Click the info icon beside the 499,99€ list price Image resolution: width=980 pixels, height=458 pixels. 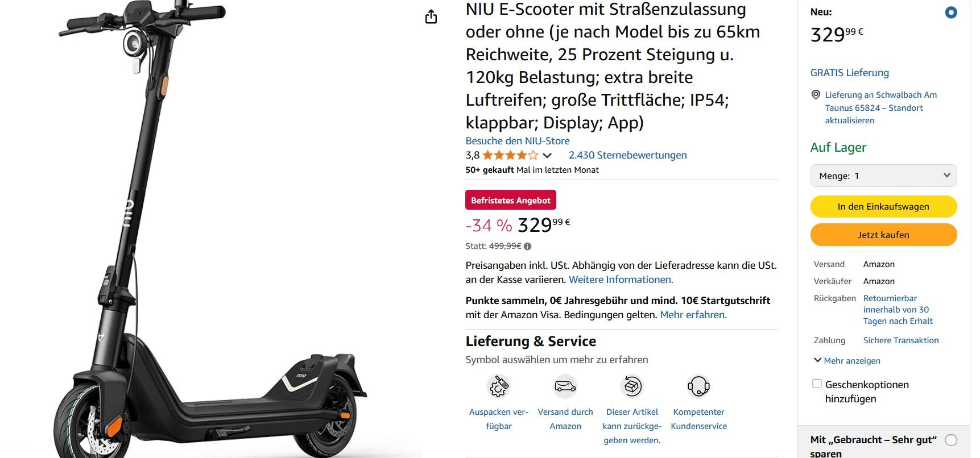coord(527,247)
